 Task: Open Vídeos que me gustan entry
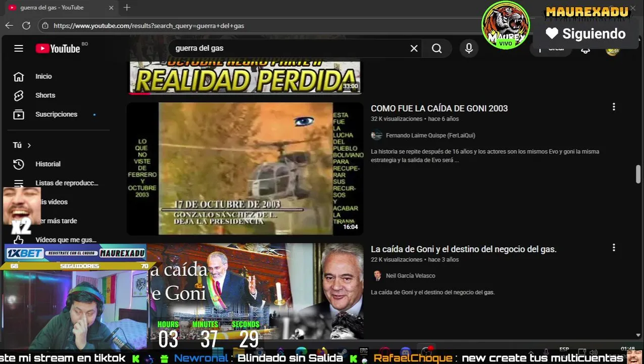click(x=66, y=240)
